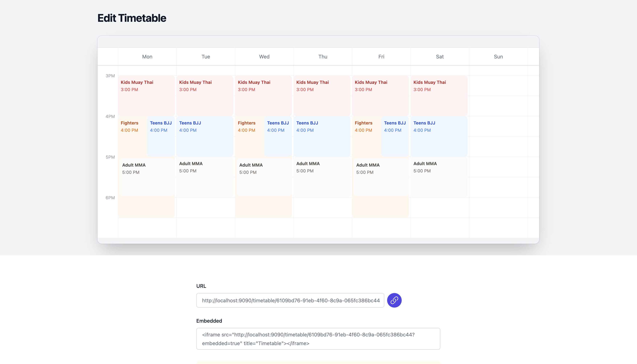
Task: Click the copy link icon button
Action: click(x=394, y=300)
